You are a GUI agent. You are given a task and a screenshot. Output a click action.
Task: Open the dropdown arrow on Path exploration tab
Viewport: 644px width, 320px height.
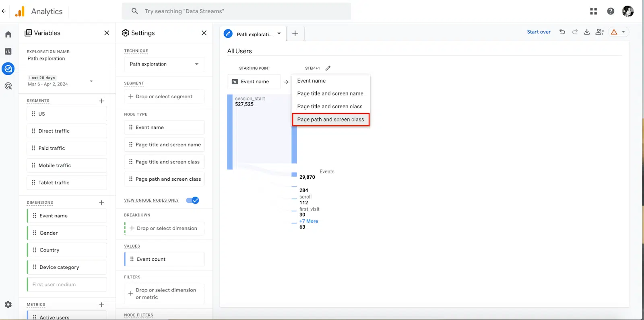279,34
